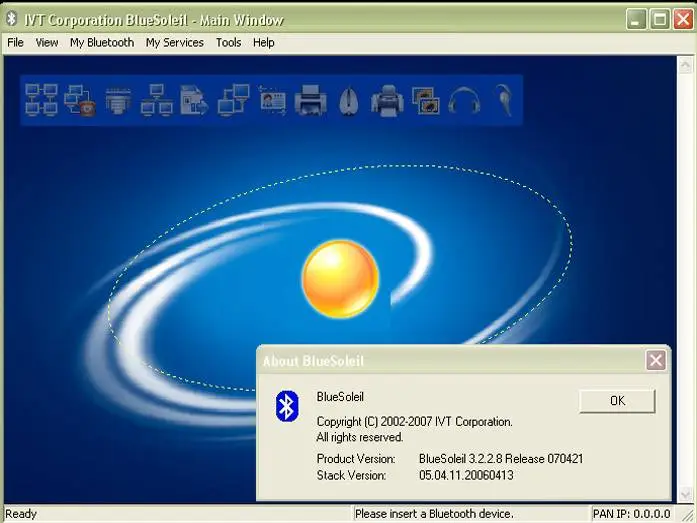Minimize the BlueSoleil main window
This screenshot has width=697, height=523.
pyautogui.click(x=636, y=20)
